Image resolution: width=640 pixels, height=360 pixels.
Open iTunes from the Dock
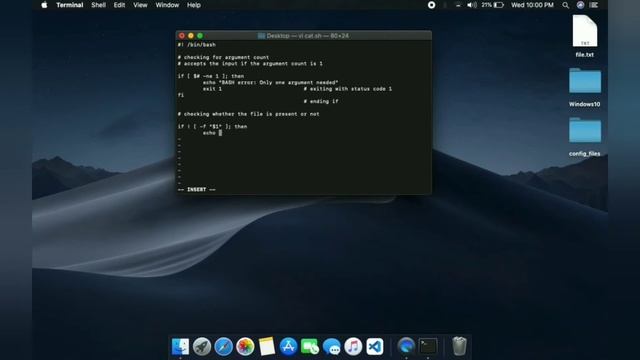click(x=353, y=347)
